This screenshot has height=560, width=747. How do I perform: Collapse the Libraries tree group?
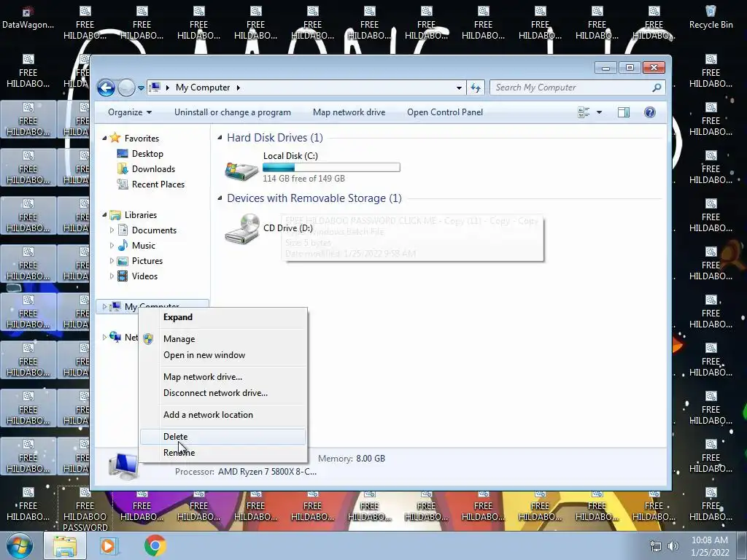point(104,215)
